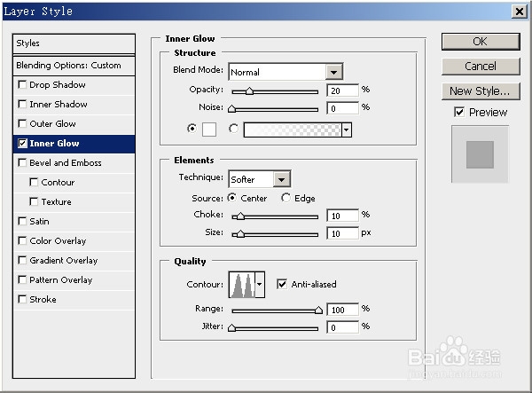The width and height of the screenshot is (532, 393).
Task: Select the Stroke style label
Action: point(43,299)
